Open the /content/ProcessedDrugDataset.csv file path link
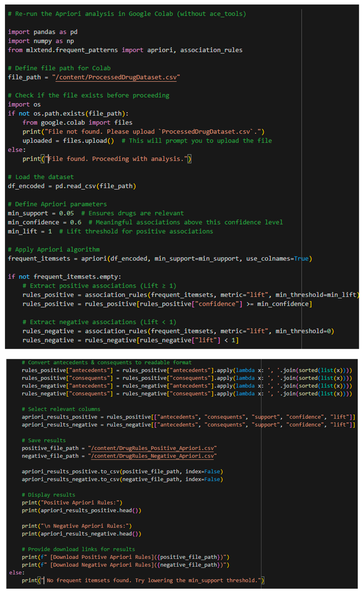Image resolution: width=364 pixels, height=593 pixels. coord(117,77)
